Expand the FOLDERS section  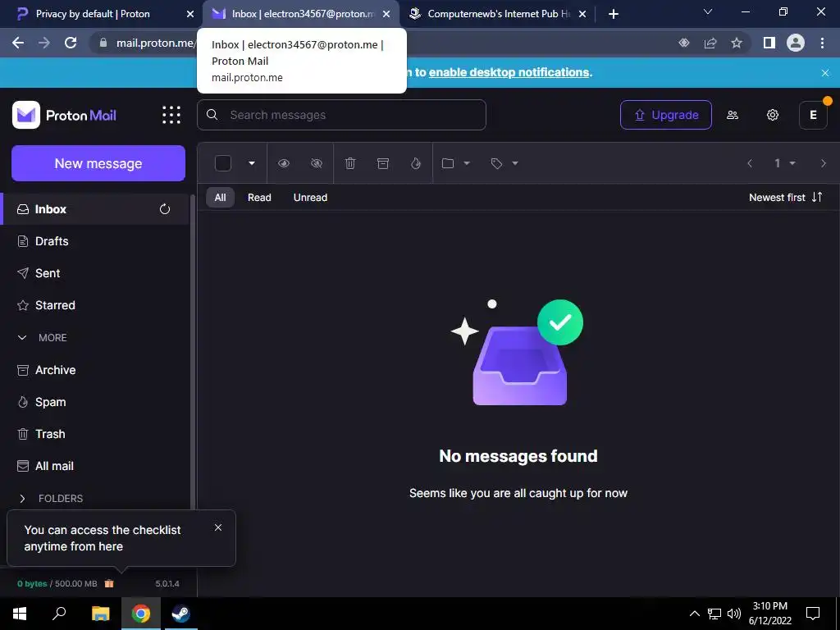pos(51,499)
